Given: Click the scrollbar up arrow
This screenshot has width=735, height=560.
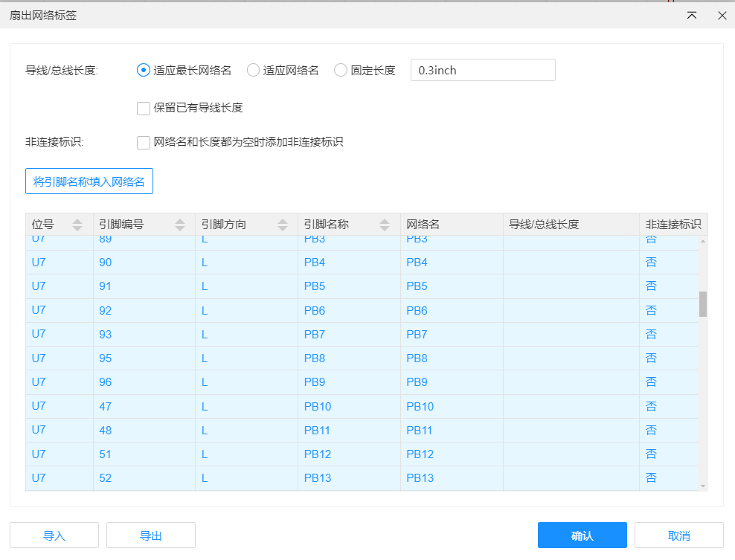Looking at the screenshot, I should (x=703, y=242).
